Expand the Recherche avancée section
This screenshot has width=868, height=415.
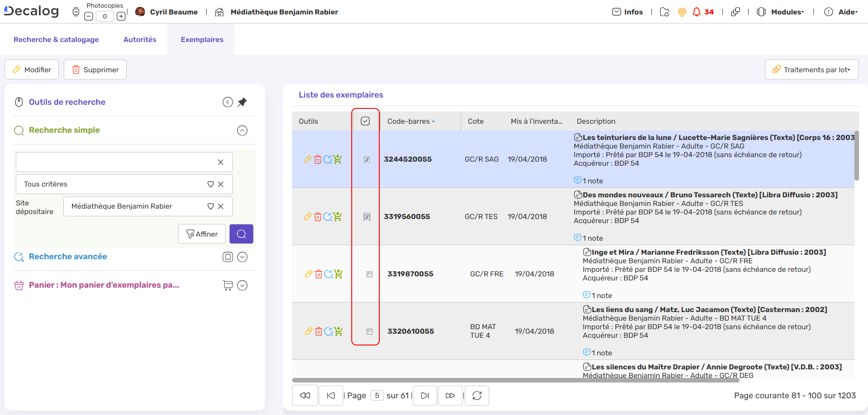(242, 257)
